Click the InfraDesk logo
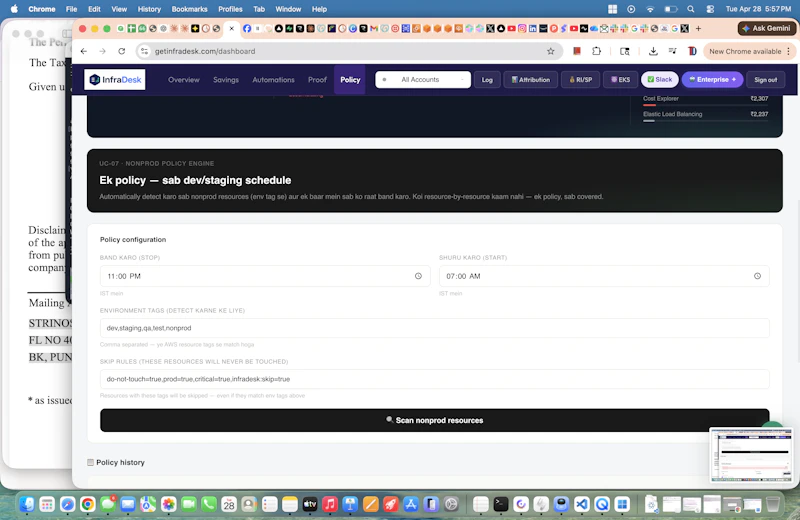This screenshot has width=800, height=520. [x=115, y=80]
